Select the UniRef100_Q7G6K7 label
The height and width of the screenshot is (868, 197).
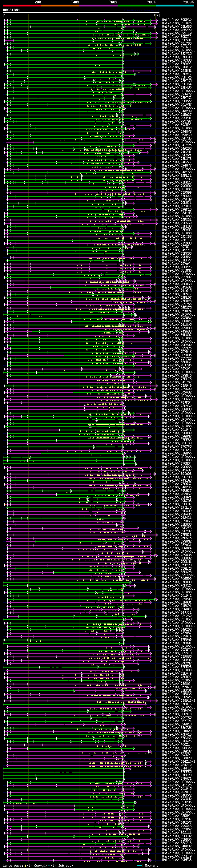177,484
